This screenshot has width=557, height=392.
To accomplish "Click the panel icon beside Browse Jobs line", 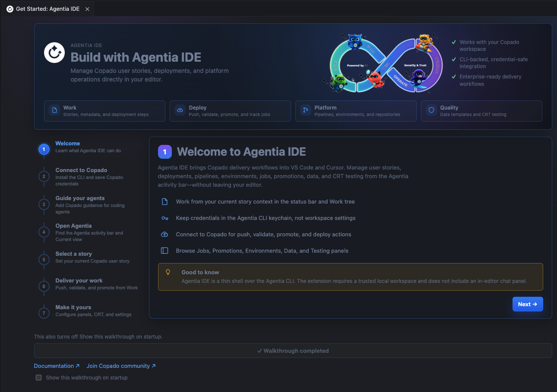I will [165, 251].
